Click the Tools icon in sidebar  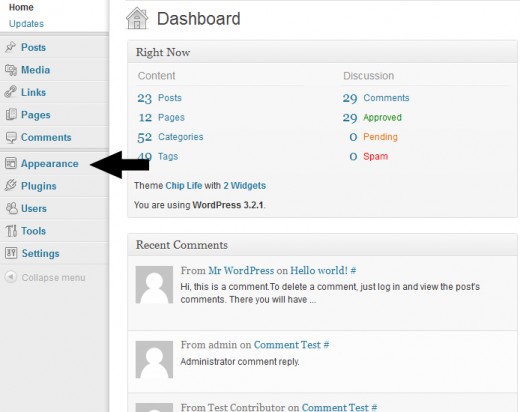11,231
